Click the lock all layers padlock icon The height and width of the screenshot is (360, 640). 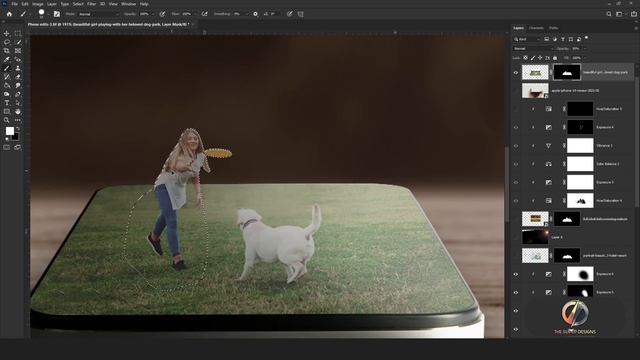(555, 58)
